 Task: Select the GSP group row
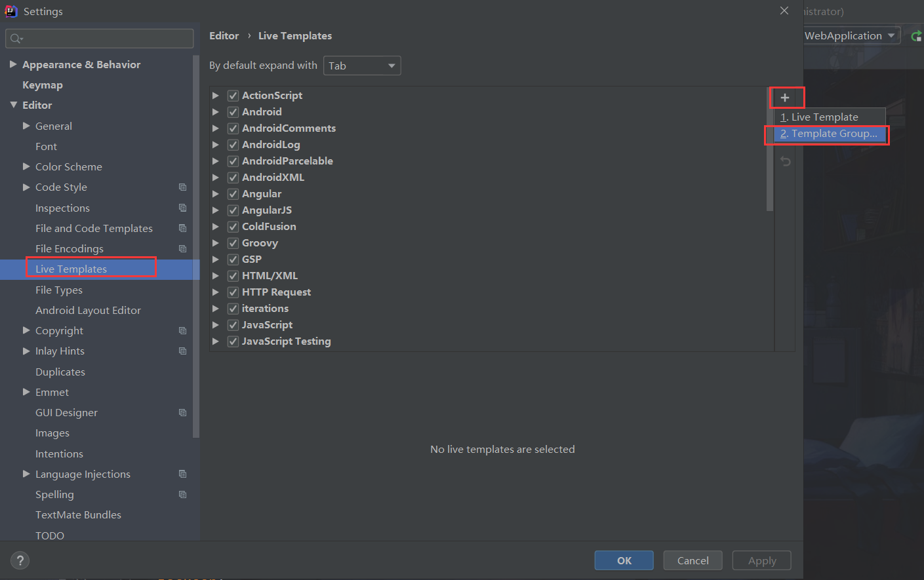488,260
